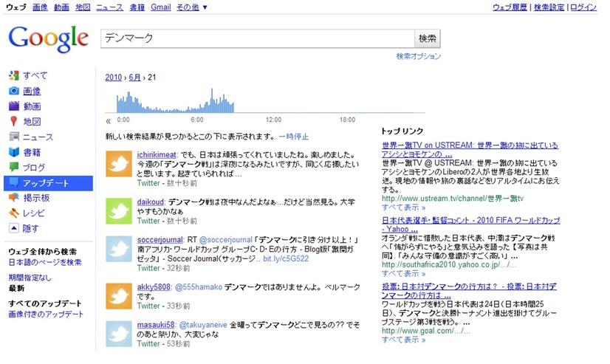Click the すべて (Everything) sidebar icon
Image resolution: width=610 pixels, height=364 pixels.
pos(13,75)
